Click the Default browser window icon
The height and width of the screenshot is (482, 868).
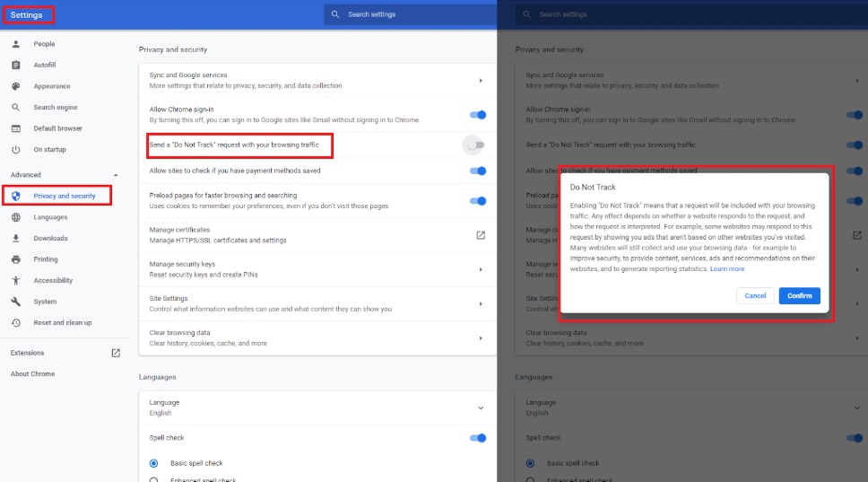[16, 128]
